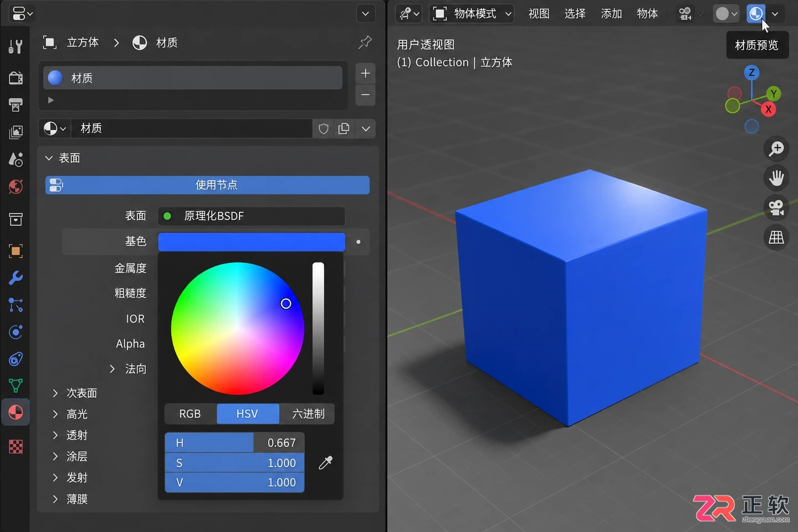The height and width of the screenshot is (532, 798).
Task: Open the 物体模式 mode dropdown
Action: click(472, 13)
